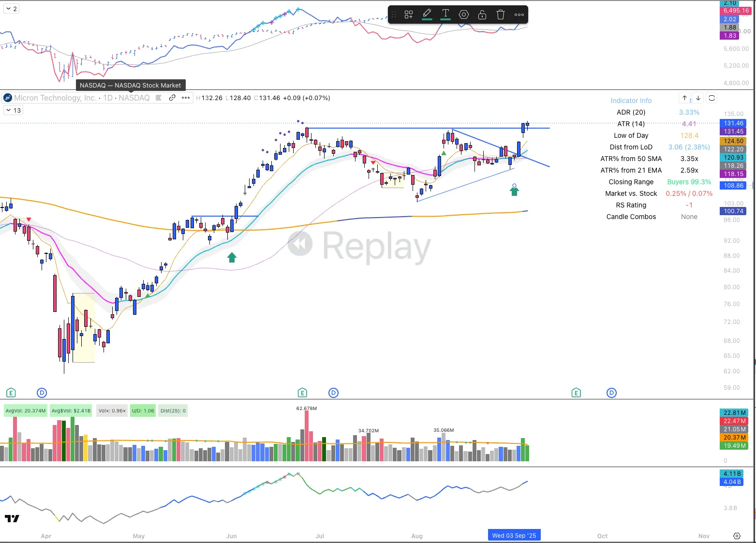Delete drawing with the trash icon
Image resolution: width=756 pixels, height=543 pixels.
coord(501,15)
